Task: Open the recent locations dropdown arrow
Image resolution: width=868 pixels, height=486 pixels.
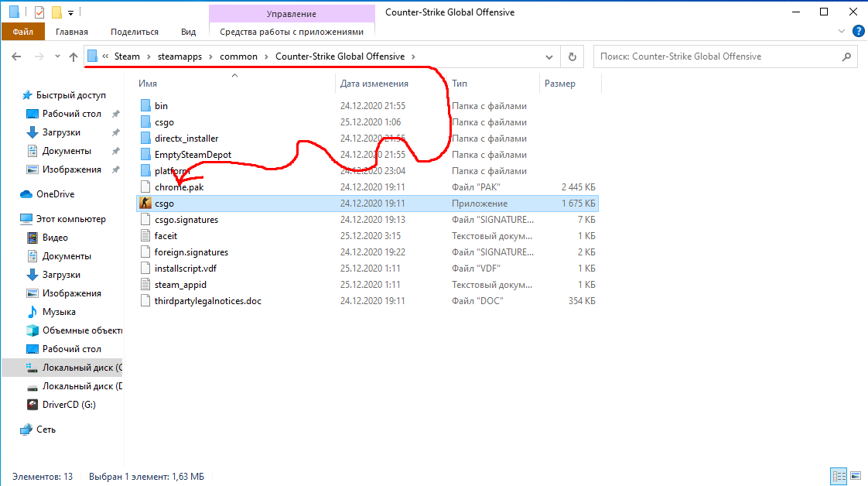Action: point(57,56)
